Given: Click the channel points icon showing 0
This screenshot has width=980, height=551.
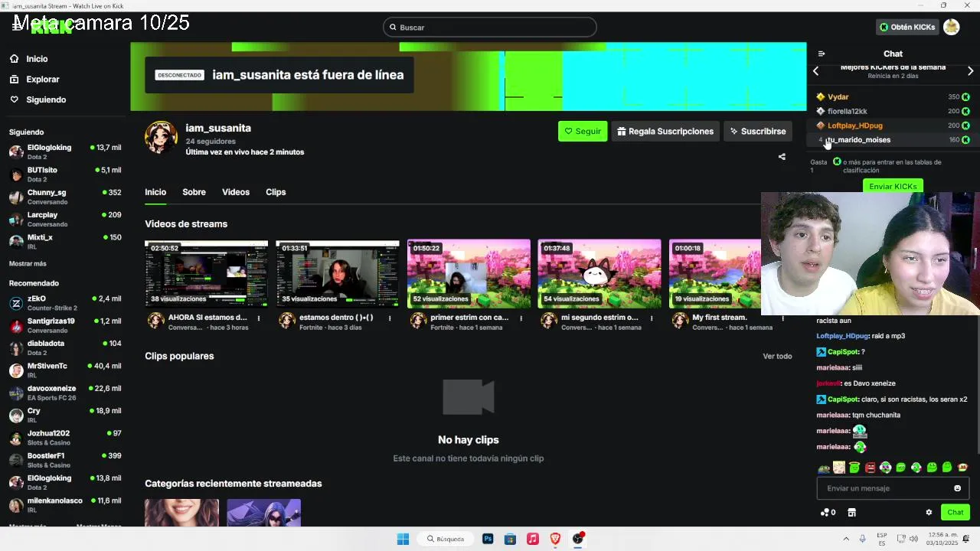Looking at the screenshot, I should 828,513.
